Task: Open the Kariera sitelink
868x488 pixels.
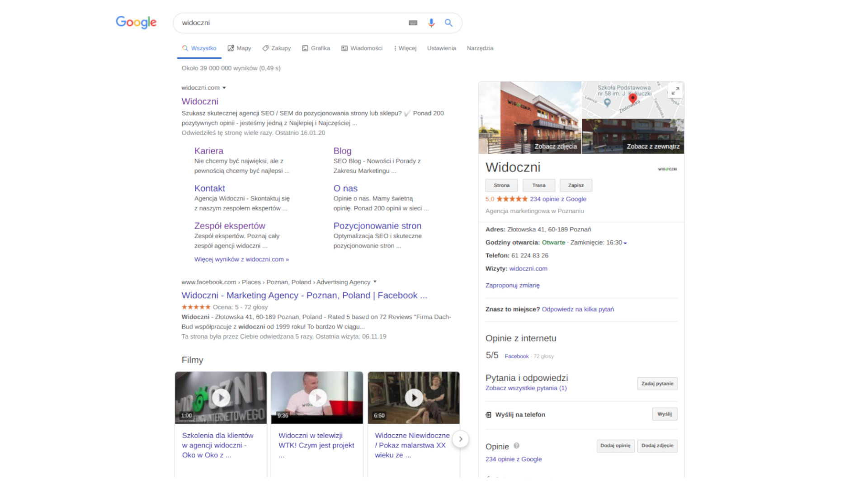Action: (x=209, y=151)
